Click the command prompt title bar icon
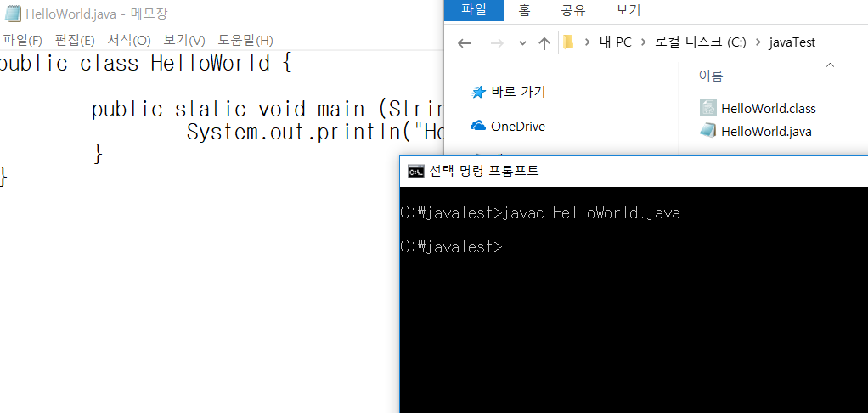The height and width of the screenshot is (413, 868). 415,172
